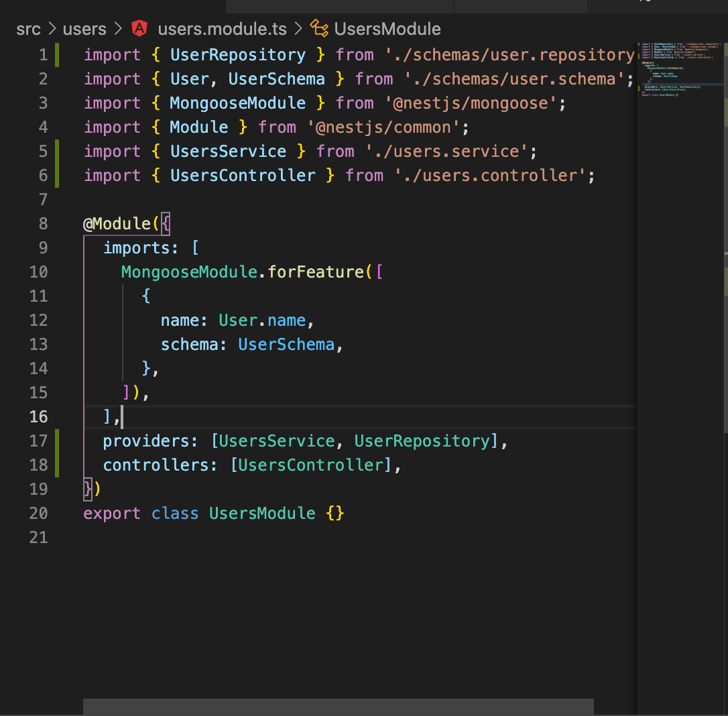Screen dimensions: 728x716
Task: Click the minimap code overview
Action: pyautogui.click(x=680, y=70)
